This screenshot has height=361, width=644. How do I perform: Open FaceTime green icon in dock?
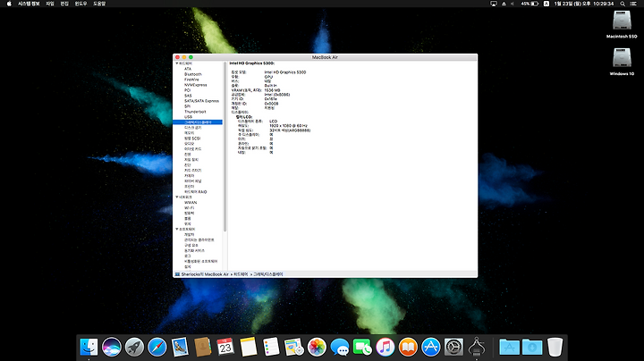click(362, 347)
